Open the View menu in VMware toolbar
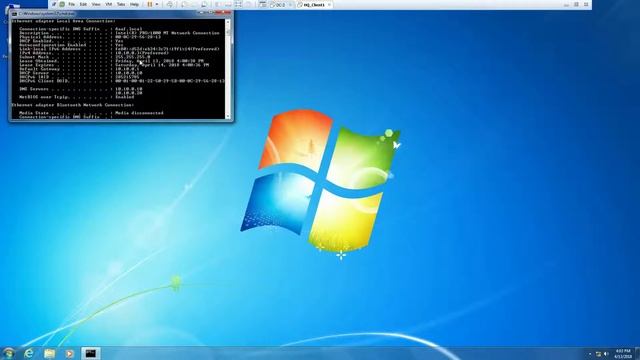Viewport: 640px width, 360px height. (x=96, y=4)
